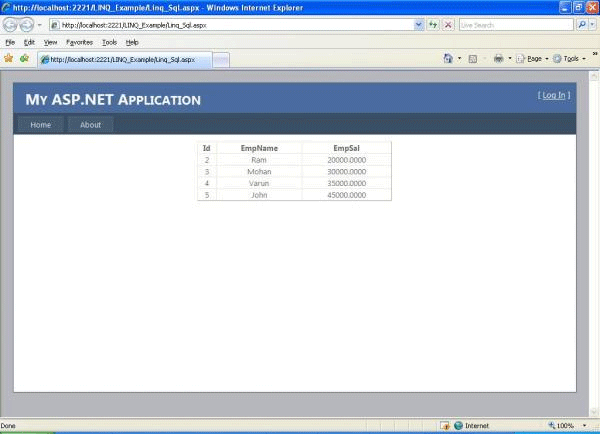This screenshot has height=434, width=600.
Task: Open the View menu
Action: (x=50, y=42)
